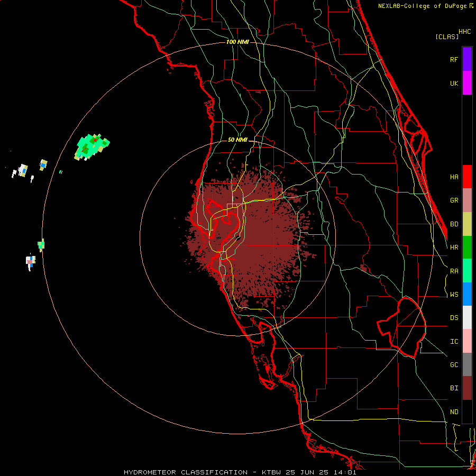Click the HHC product label
Viewport: 476px width, 476px height.
coord(465,32)
